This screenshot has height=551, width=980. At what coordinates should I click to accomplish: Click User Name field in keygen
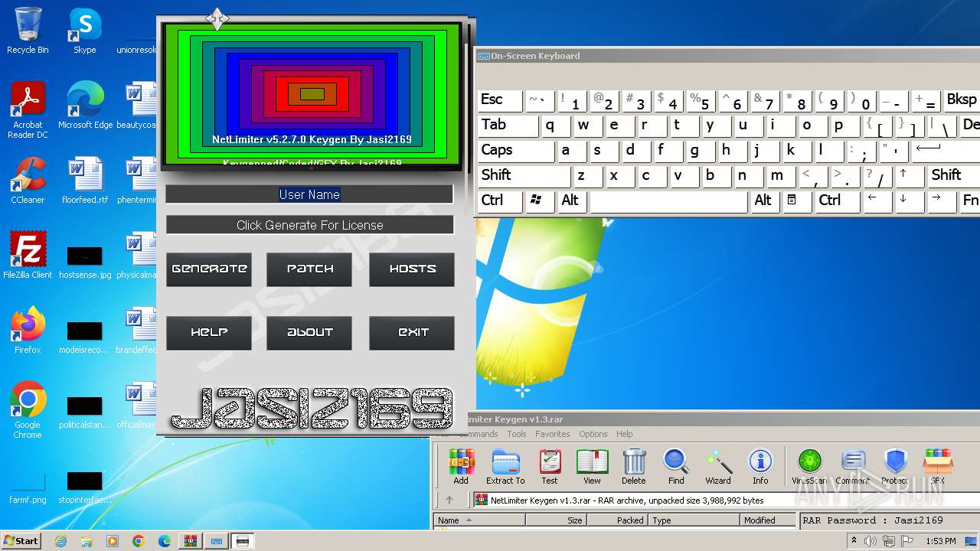coord(309,194)
